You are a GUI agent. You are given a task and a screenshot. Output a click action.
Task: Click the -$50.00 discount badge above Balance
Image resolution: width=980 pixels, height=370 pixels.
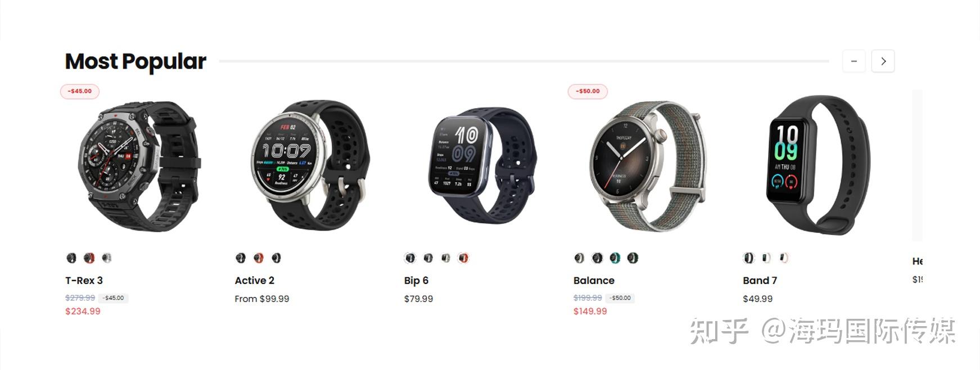click(x=588, y=91)
